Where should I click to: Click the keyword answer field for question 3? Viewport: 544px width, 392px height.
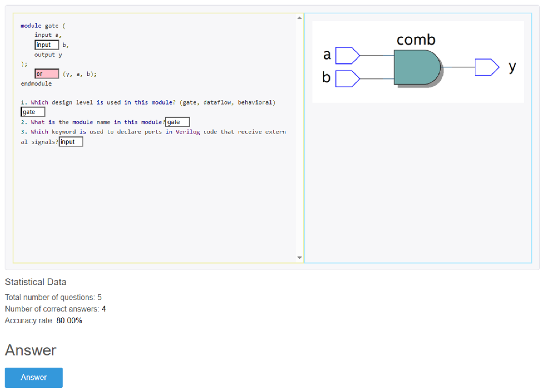click(71, 142)
